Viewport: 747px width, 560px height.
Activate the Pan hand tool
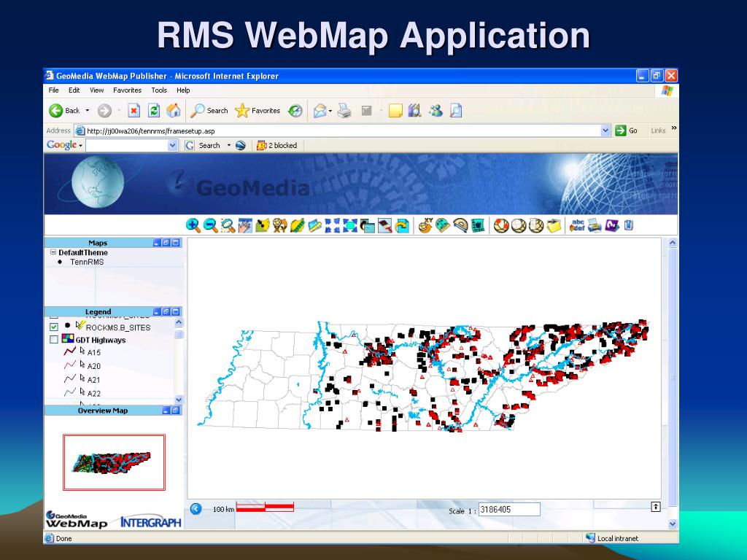tap(245, 225)
